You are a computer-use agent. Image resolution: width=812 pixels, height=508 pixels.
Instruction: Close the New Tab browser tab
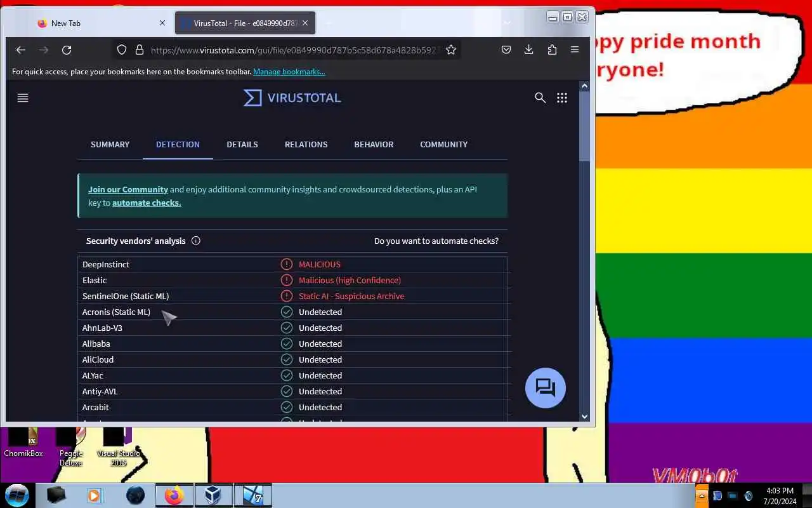pos(162,23)
